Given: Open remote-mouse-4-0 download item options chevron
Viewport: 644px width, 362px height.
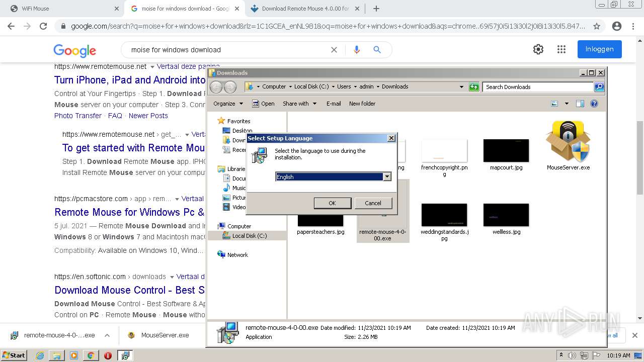Looking at the screenshot, I should click(107, 335).
